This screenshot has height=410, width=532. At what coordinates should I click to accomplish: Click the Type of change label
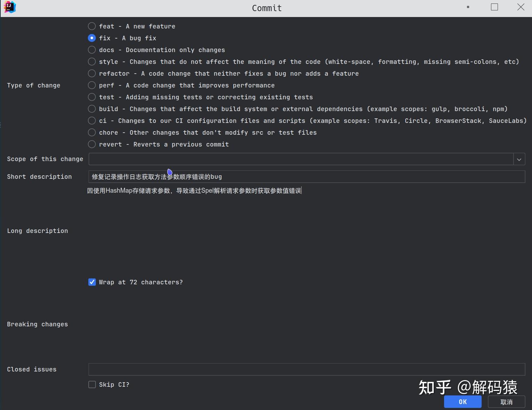pyautogui.click(x=34, y=85)
